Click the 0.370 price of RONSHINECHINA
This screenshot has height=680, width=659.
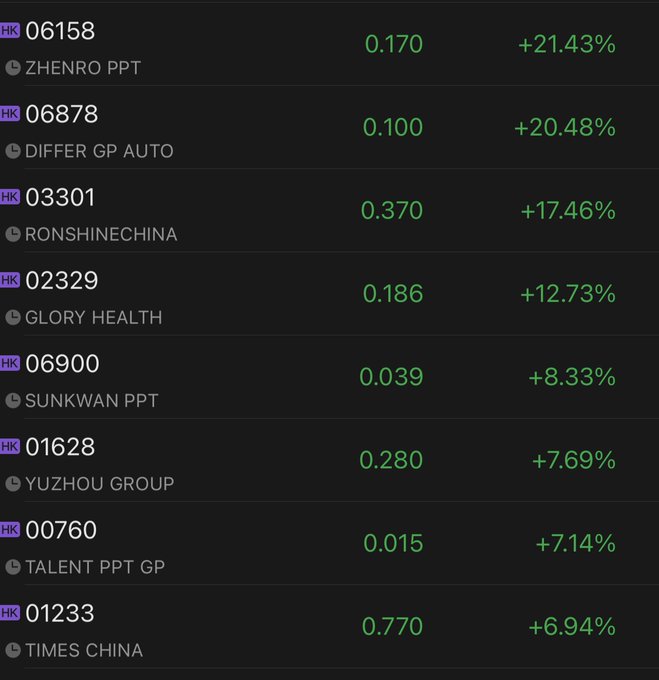392,211
